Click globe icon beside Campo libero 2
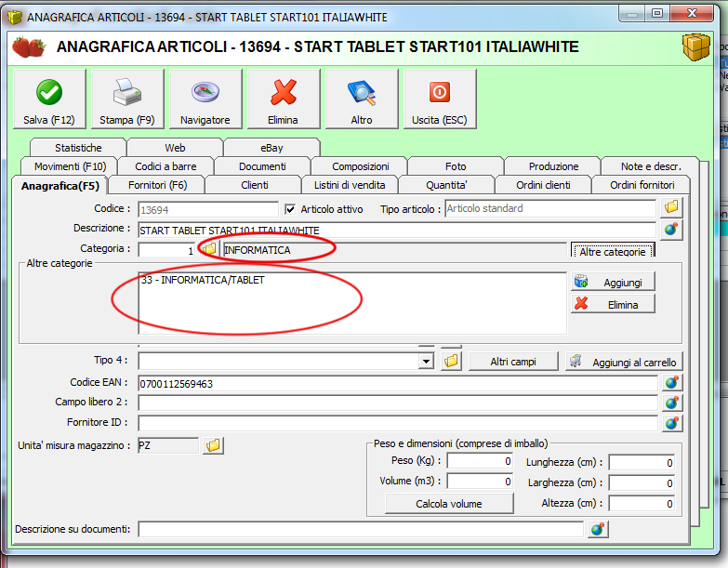Viewport: 728px width, 568px height. (x=672, y=403)
